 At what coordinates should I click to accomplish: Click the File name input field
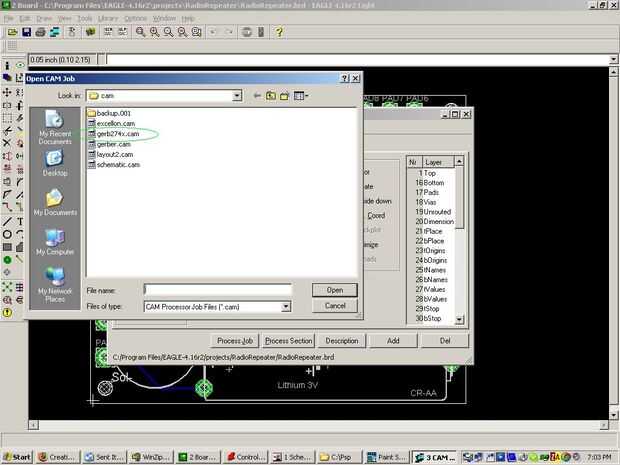(217, 290)
